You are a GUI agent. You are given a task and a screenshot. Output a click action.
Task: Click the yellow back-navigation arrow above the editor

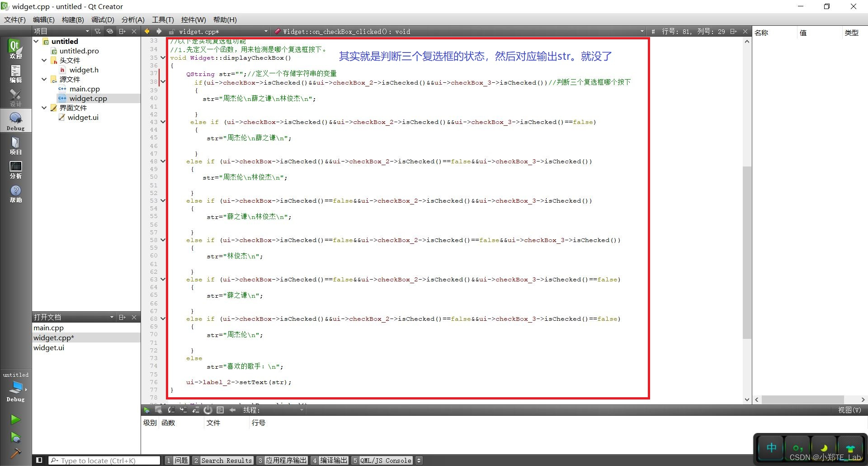click(146, 31)
